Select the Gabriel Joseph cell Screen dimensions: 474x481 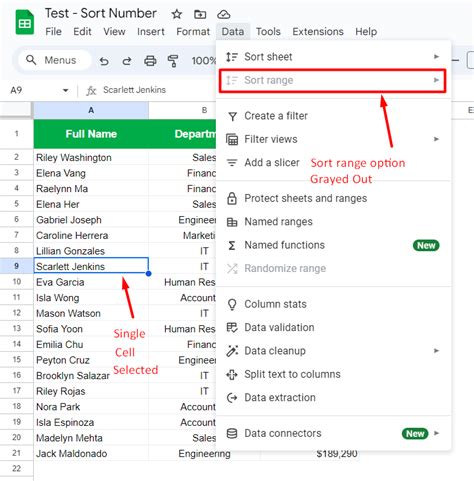point(91,220)
